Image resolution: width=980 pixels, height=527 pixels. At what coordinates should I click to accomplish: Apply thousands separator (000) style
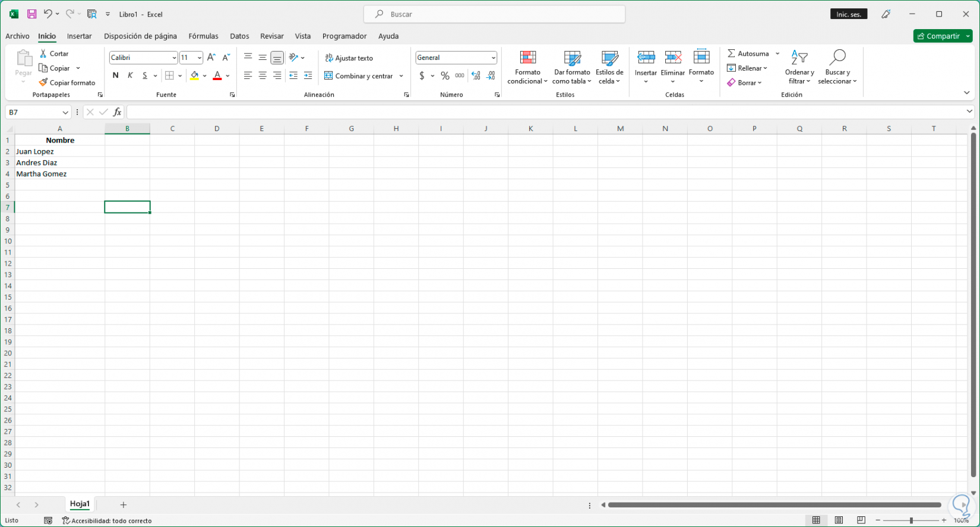tap(460, 75)
